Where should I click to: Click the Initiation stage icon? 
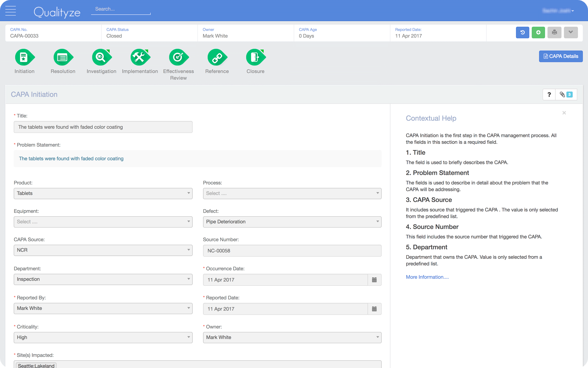point(24,57)
